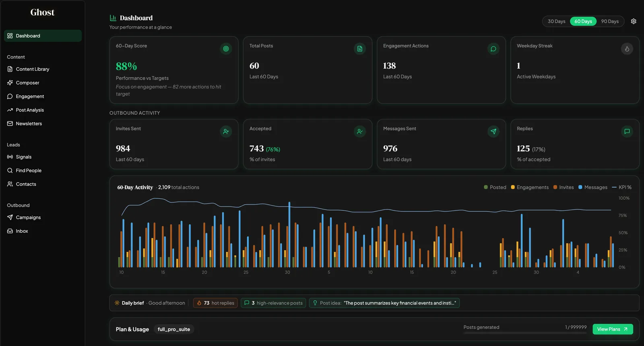
Task: Click the lightbulb Post idea icon
Action: pos(315,303)
